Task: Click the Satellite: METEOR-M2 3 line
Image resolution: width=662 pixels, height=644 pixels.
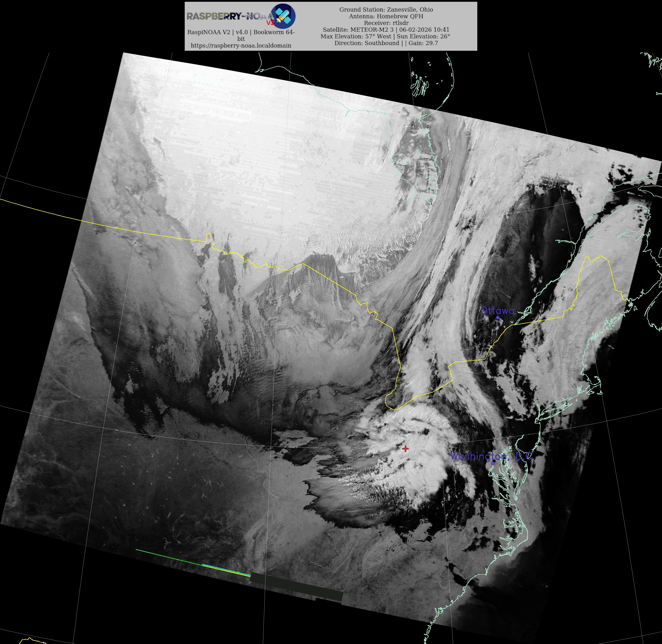Action: pyautogui.click(x=386, y=30)
